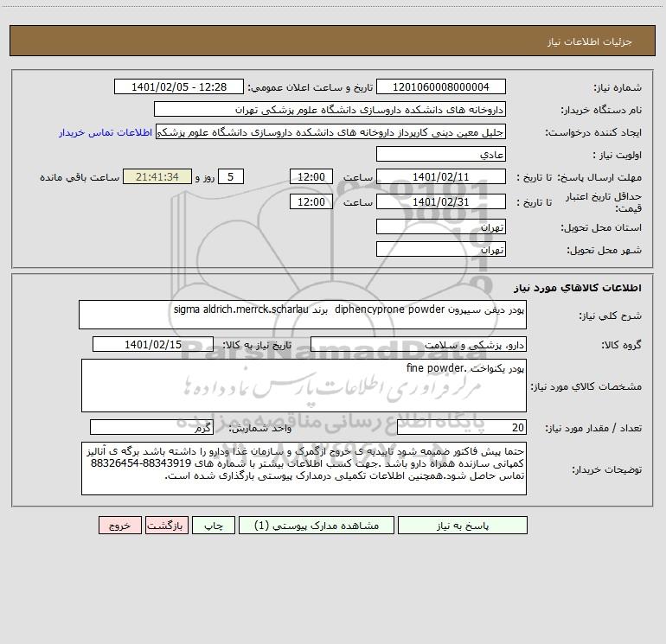The height and width of the screenshot is (644, 666).
Task: Click the 'تاریخ نیاز به کالا:' label
Action: pos(258,345)
